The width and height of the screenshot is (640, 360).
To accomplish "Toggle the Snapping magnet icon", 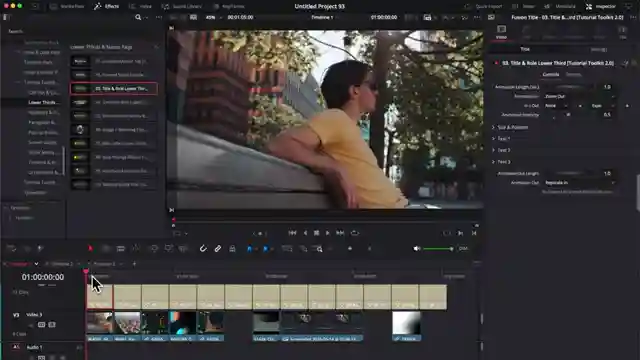I will [203, 249].
